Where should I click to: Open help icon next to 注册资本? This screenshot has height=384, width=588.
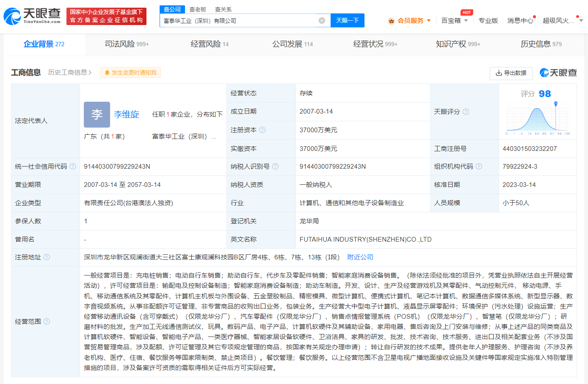point(262,130)
